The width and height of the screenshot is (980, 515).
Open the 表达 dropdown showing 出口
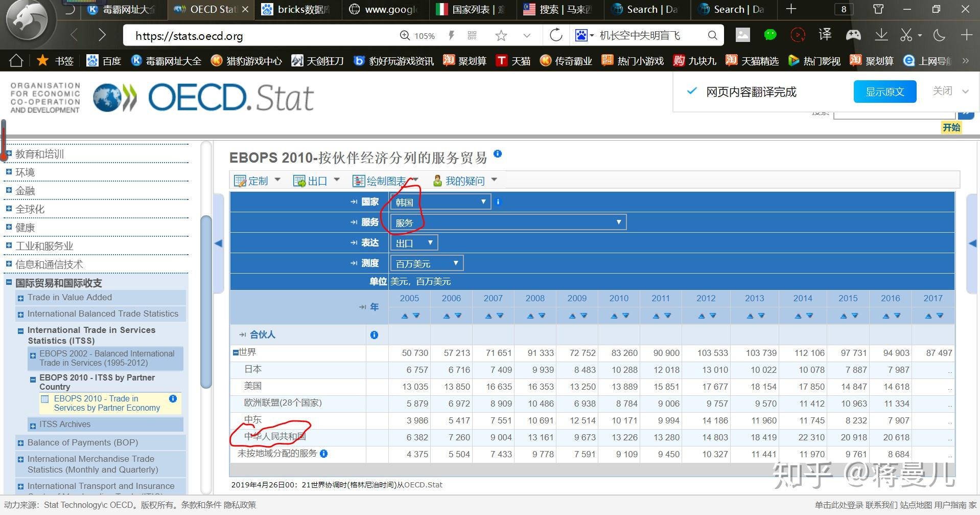[x=414, y=243]
